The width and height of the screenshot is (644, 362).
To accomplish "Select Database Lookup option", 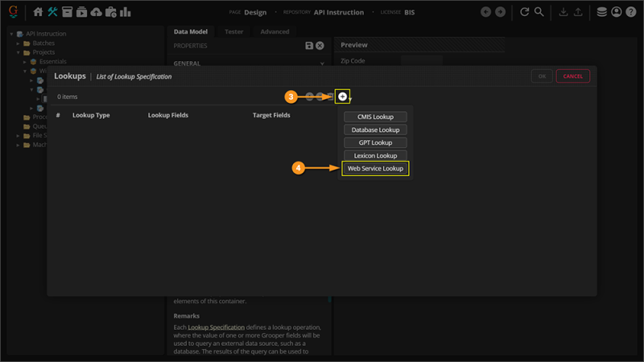I will point(375,130).
